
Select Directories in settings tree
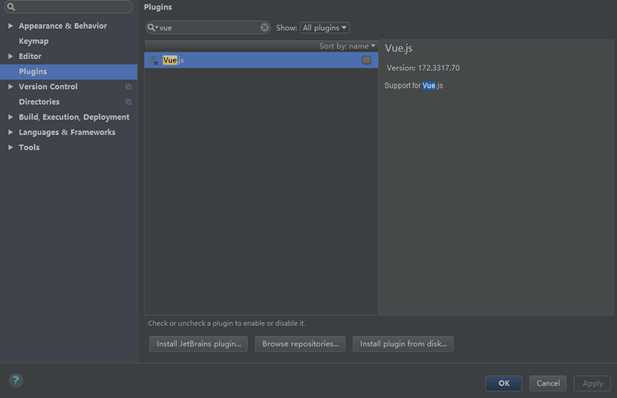pos(39,102)
